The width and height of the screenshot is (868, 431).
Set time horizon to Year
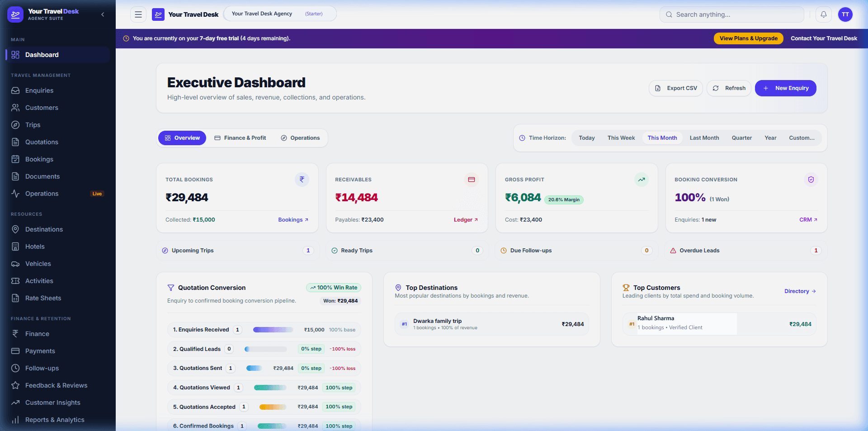(770, 138)
